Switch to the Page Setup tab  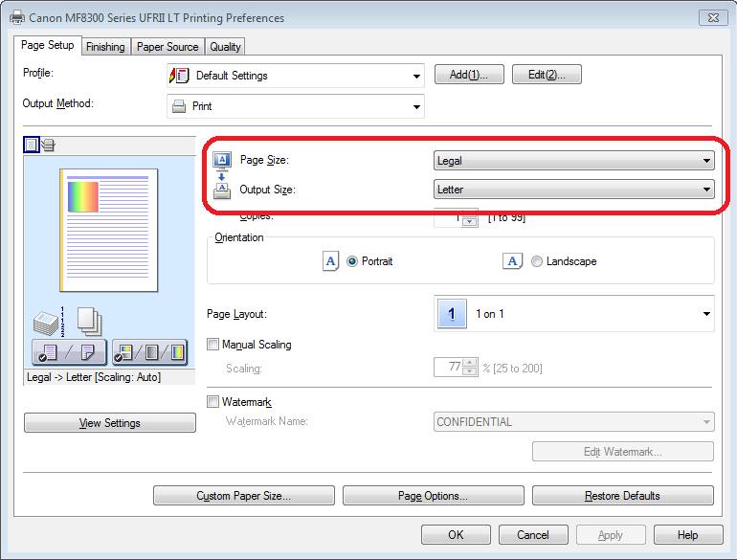48,46
